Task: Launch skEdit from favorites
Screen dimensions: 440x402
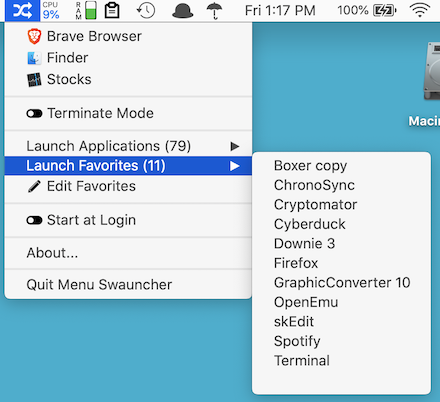Action: (x=341, y=322)
